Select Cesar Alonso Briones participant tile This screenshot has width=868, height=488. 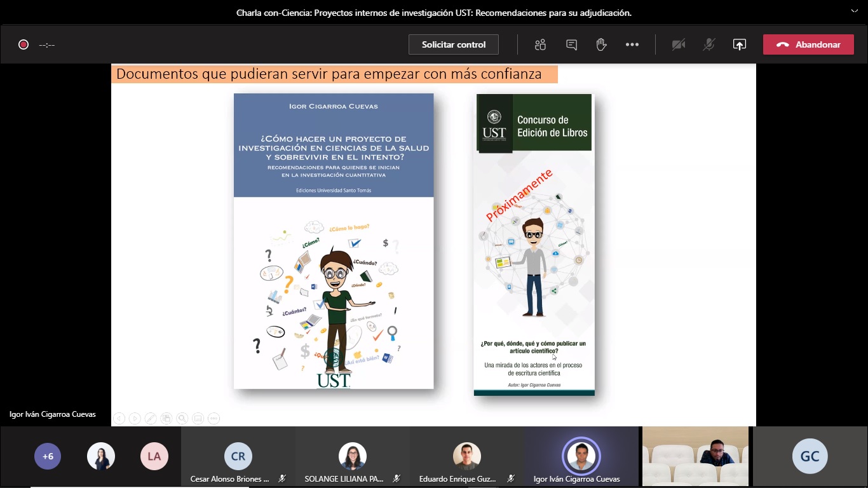coord(238,456)
